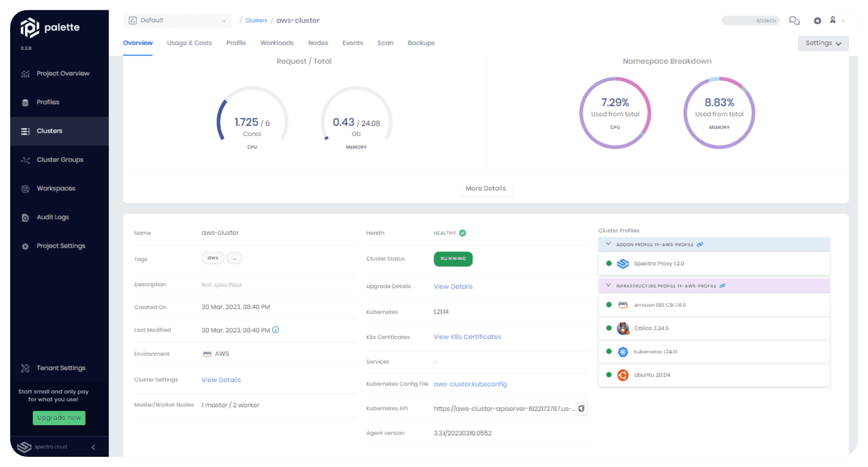The height and width of the screenshot is (467, 868).
Task: Switch to the Scan tab
Action: point(386,43)
